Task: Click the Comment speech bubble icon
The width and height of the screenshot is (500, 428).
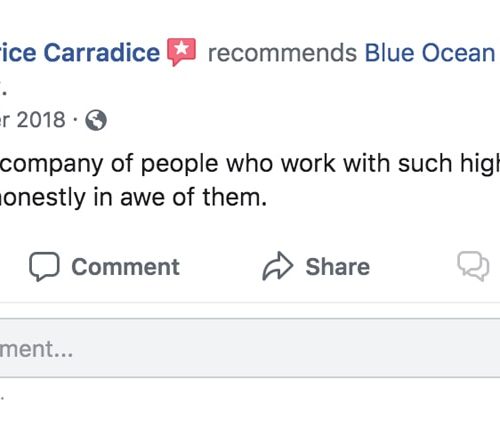Action: pyautogui.click(x=44, y=266)
